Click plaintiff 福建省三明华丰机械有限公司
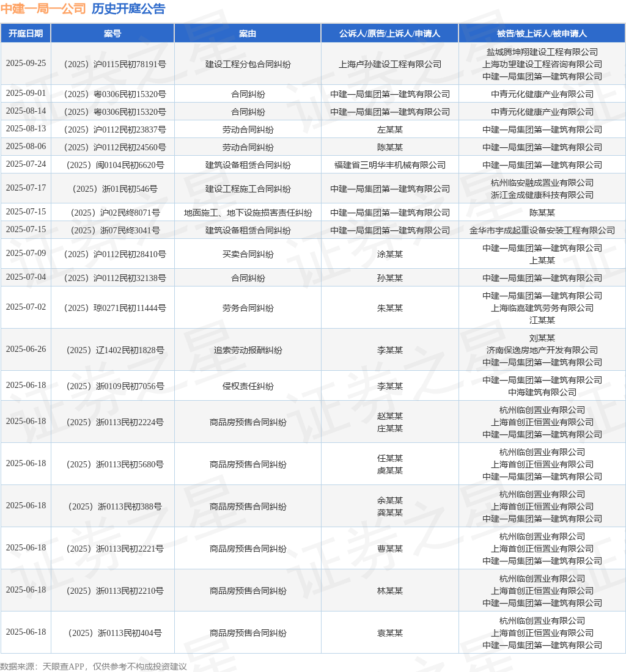 click(390, 165)
